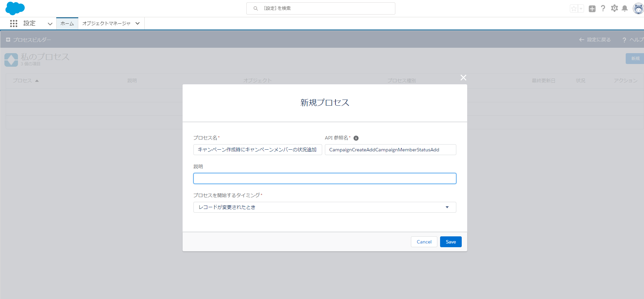Open the App Launcher grid icon

(14, 23)
